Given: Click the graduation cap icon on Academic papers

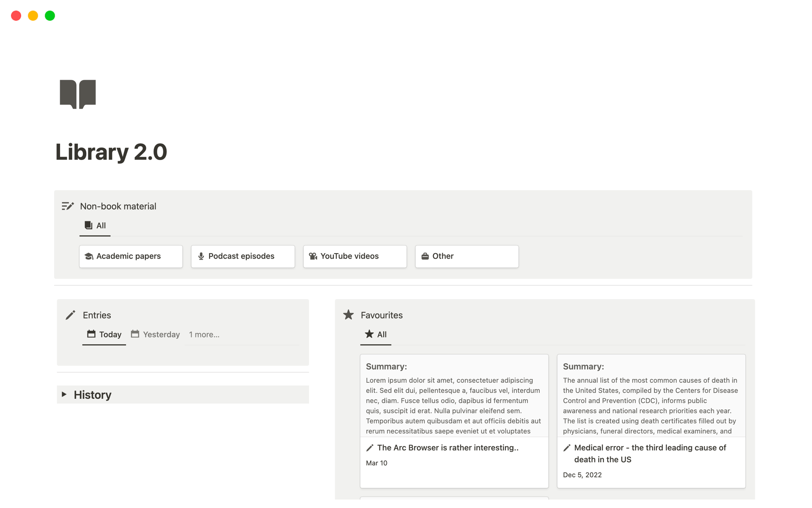Looking at the screenshot, I should pos(89,256).
